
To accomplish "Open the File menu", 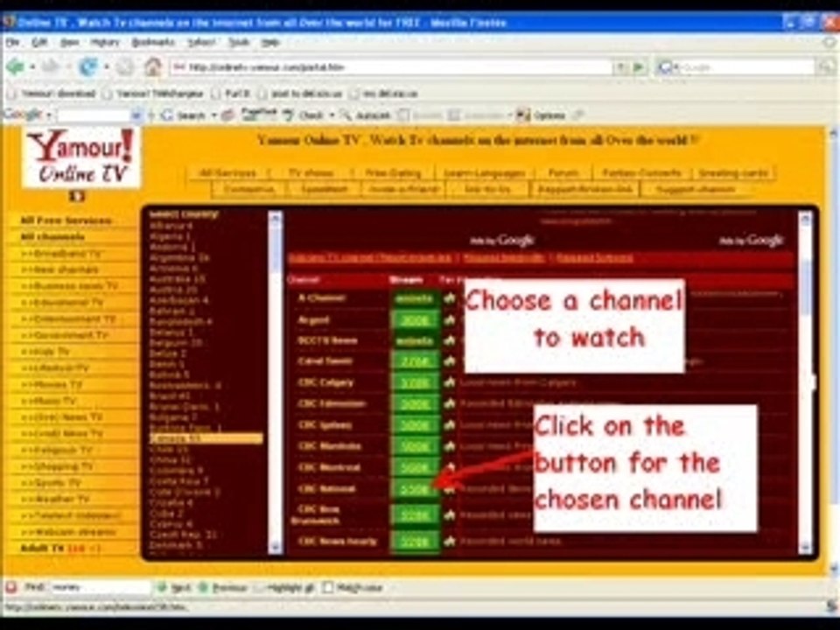I will pyautogui.click(x=13, y=42).
